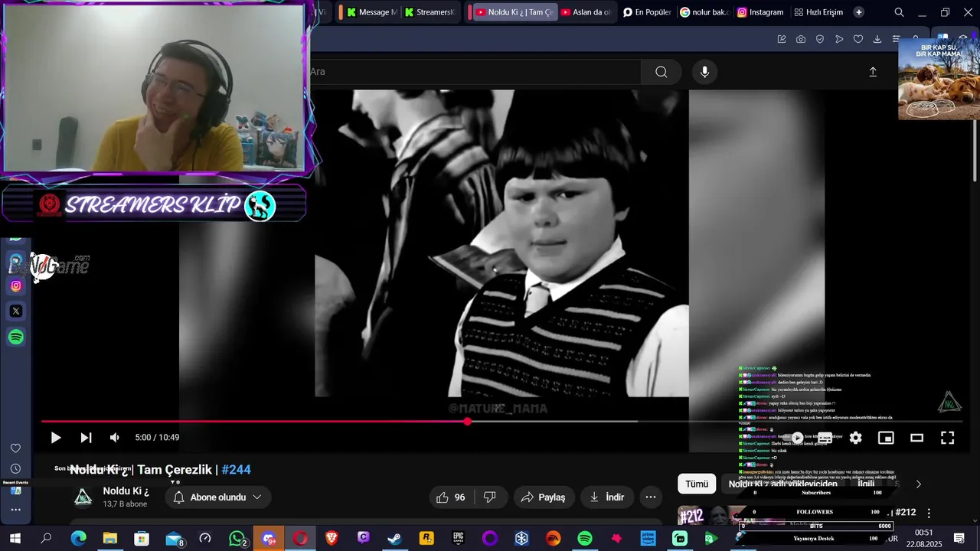The height and width of the screenshot is (551, 980).
Task: Enter fullscreen mode
Action: pos(947,438)
